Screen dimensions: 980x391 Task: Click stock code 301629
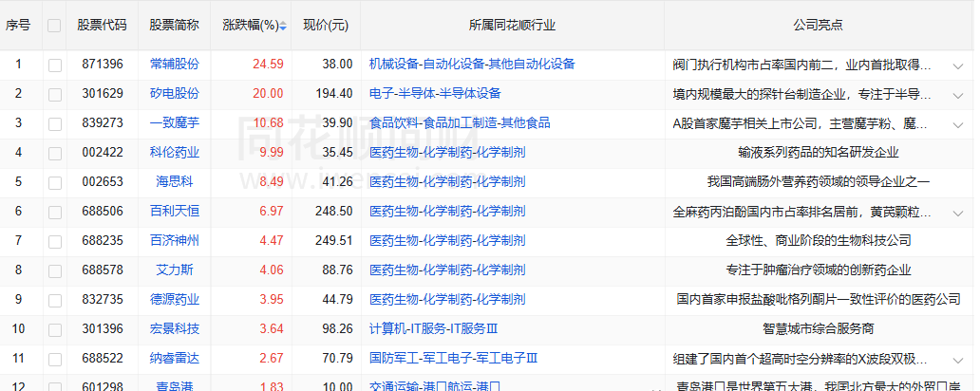click(x=103, y=93)
